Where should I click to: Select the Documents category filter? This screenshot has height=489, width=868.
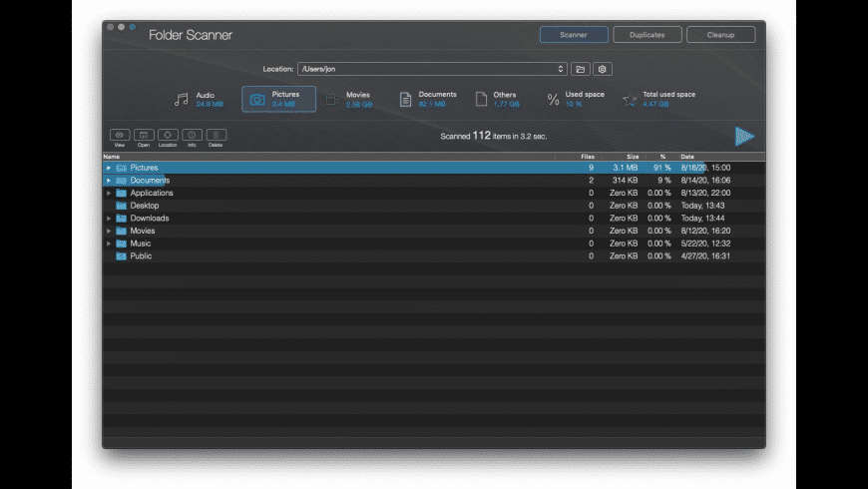coord(428,99)
